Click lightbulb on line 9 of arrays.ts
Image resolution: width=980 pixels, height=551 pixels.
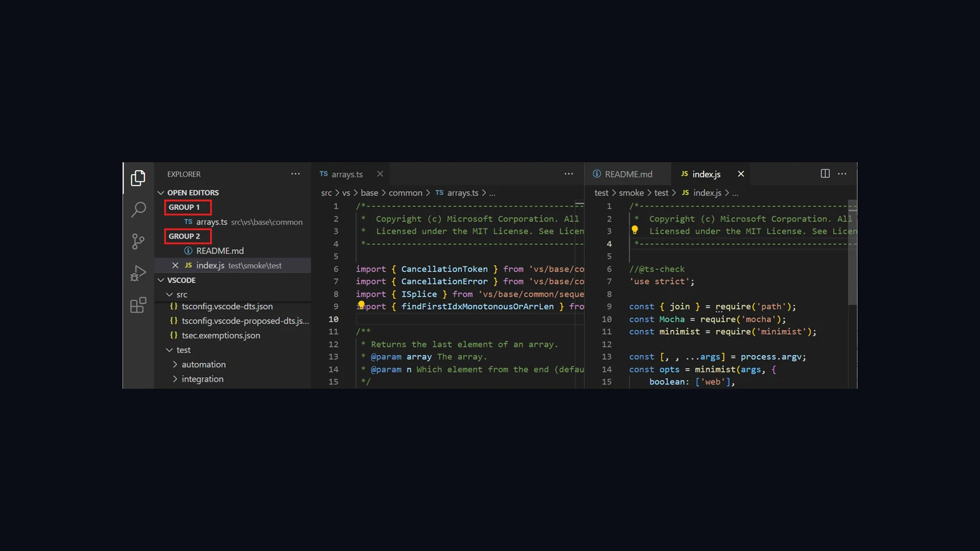[x=361, y=304]
